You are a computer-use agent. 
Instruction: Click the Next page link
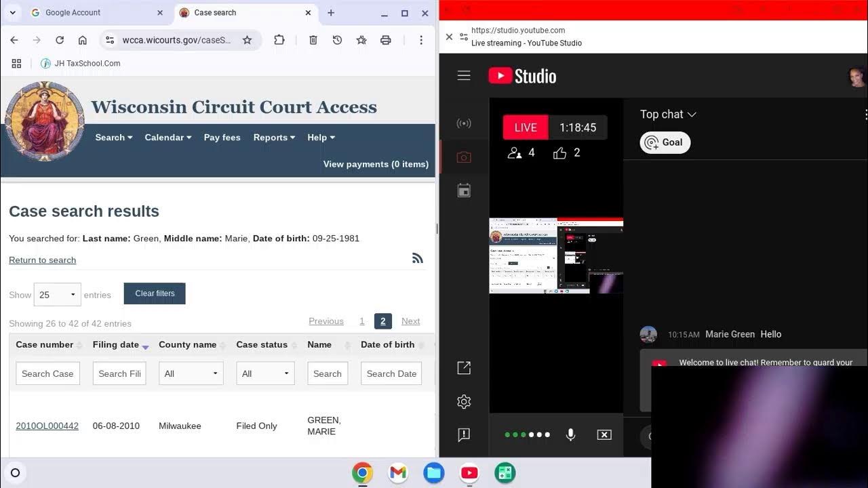pyautogui.click(x=410, y=321)
